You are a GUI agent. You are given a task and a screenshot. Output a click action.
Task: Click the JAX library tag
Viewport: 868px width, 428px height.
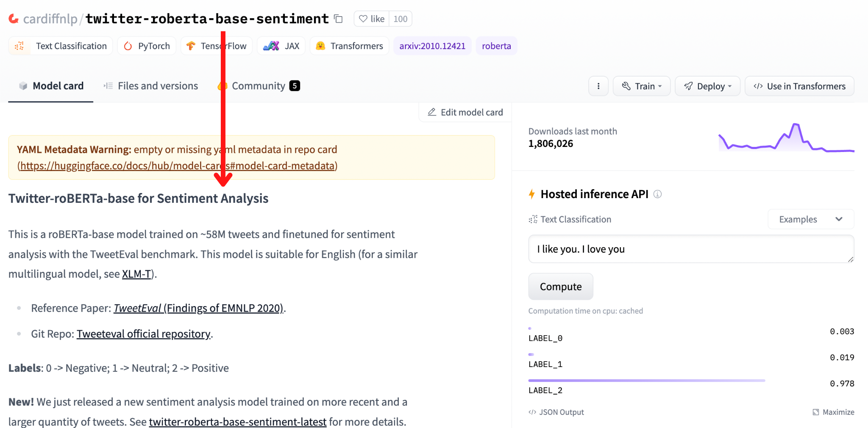(281, 46)
